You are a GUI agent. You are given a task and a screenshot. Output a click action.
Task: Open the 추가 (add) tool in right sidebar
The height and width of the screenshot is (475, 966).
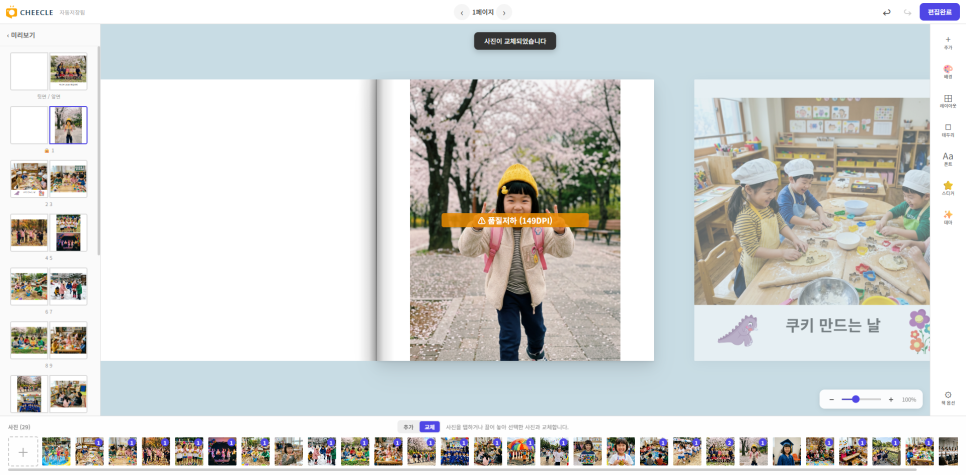(x=948, y=43)
